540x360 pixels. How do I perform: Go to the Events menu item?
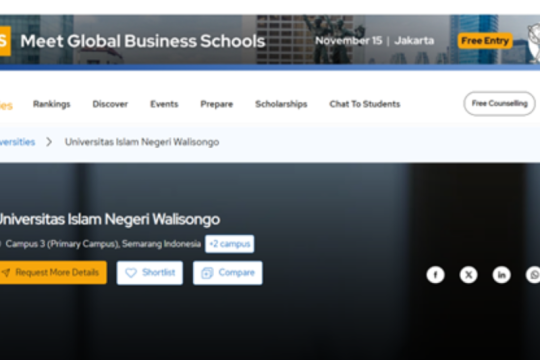pos(164,104)
